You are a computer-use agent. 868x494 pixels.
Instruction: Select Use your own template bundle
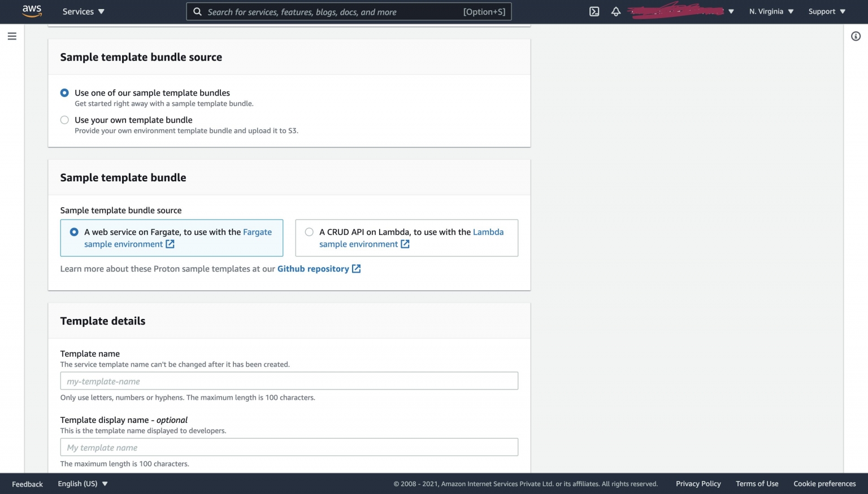pyautogui.click(x=64, y=120)
